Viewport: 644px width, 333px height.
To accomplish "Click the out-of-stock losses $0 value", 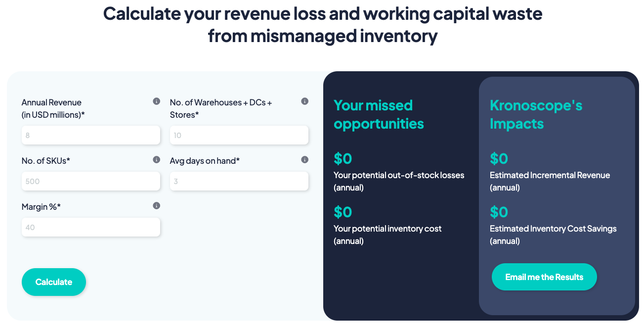I will (x=343, y=159).
